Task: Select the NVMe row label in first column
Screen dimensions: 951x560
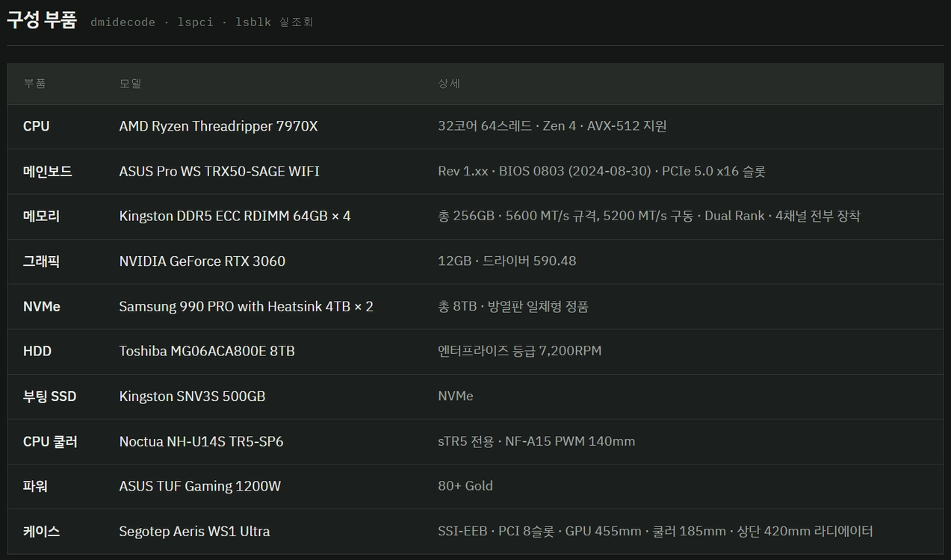Action: pyautogui.click(x=42, y=306)
